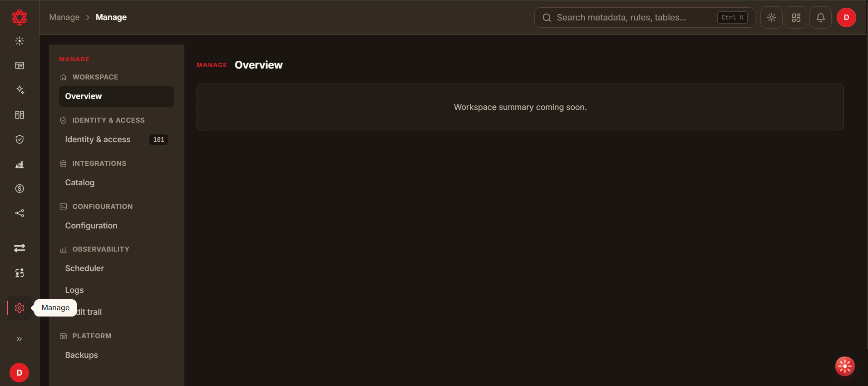This screenshot has height=386, width=868.
Task: Open Scheduler under Observability
Action: 117,268
